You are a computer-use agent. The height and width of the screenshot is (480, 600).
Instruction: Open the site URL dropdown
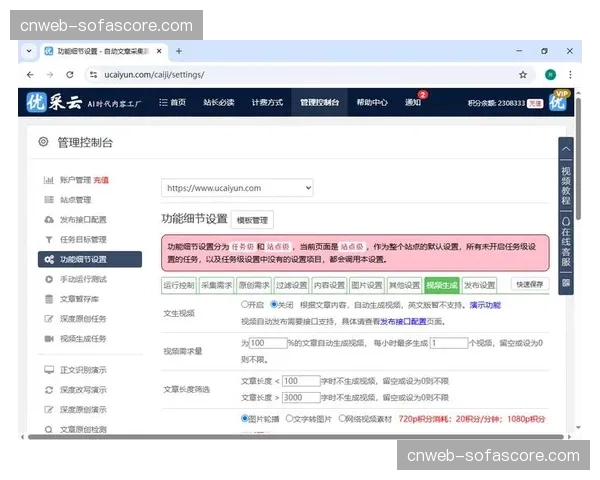[237, 188]
